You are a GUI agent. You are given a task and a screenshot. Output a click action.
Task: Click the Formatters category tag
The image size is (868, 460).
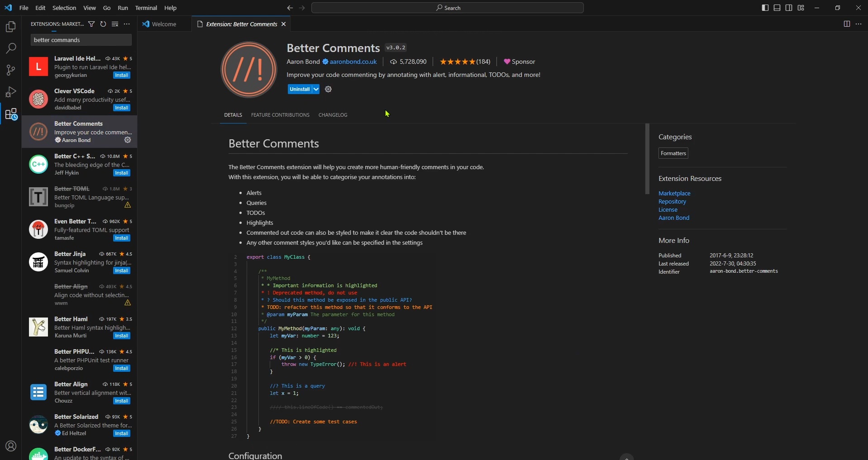(x=673, y=153)
